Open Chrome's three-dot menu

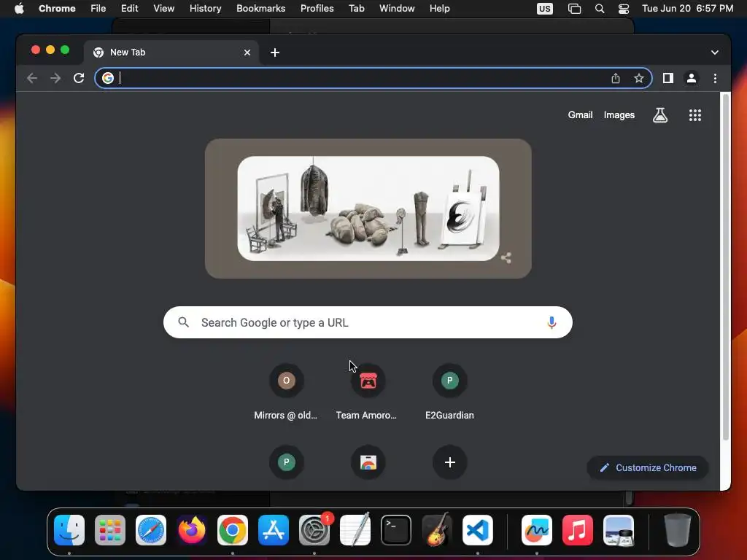[x=715, y=78]
